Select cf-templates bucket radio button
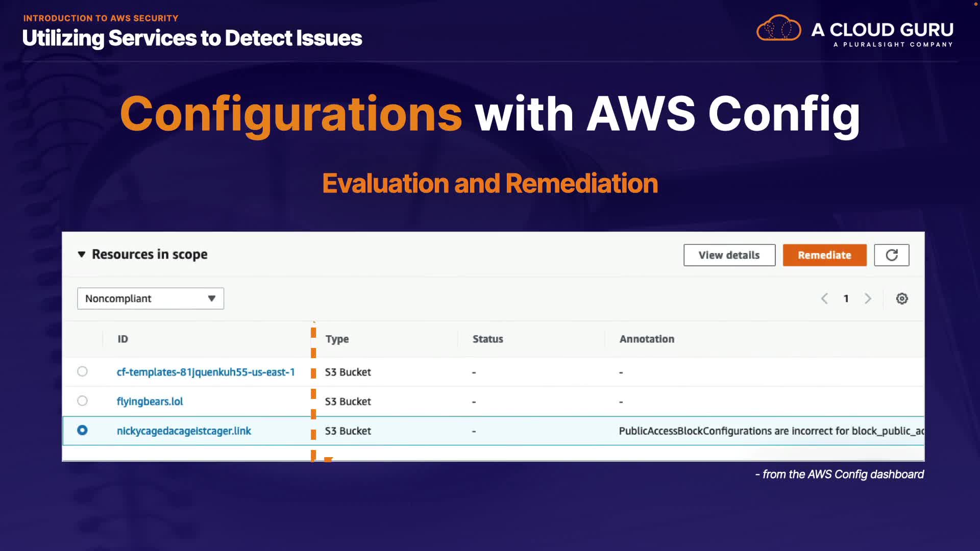Image resolution: width=980 pixels, height=551 pixels. 82,371
